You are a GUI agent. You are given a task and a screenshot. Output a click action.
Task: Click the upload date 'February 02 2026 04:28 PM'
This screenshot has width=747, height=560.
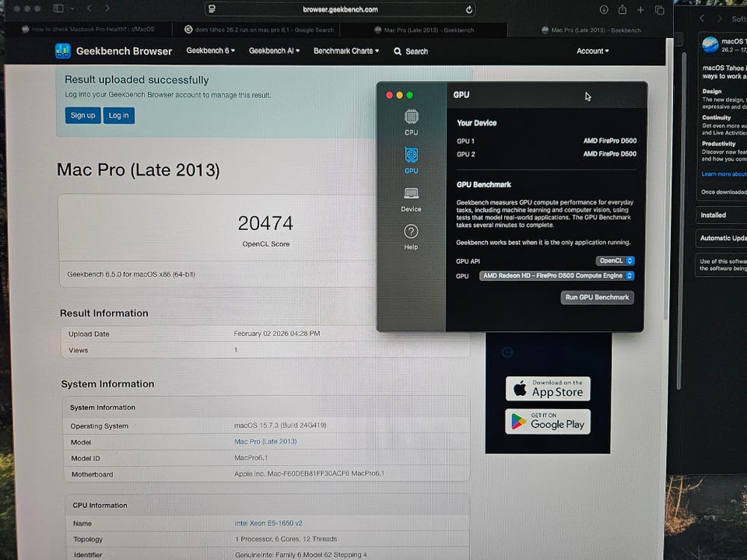point(277,334)
